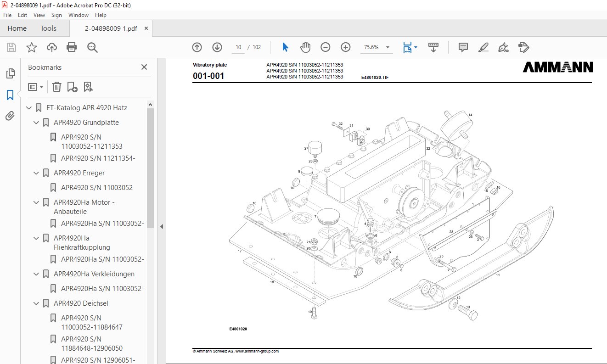Select the 2-04898009 1.pdf document tab
607x364 pixels.
point(111,28)
